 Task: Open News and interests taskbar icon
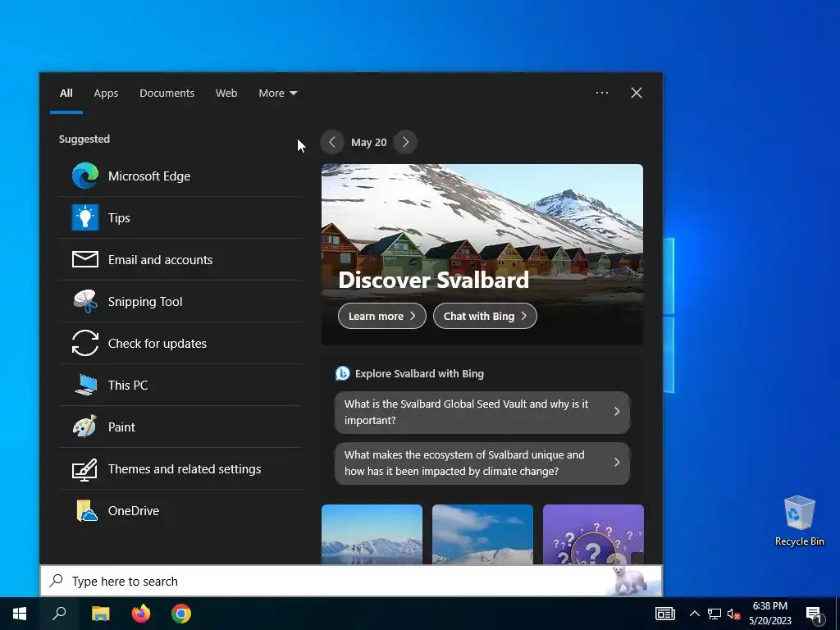pos(664,614)
